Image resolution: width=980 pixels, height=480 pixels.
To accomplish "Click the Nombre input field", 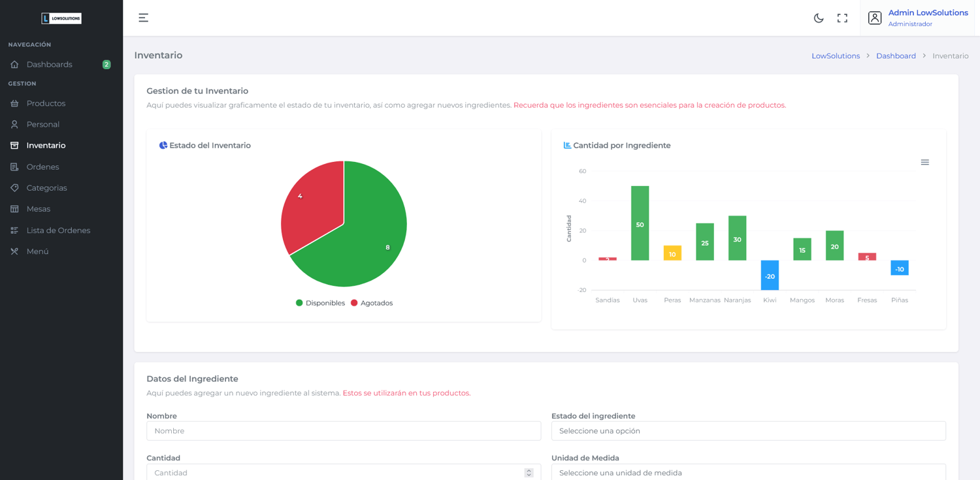I will (x=344, y=431).
